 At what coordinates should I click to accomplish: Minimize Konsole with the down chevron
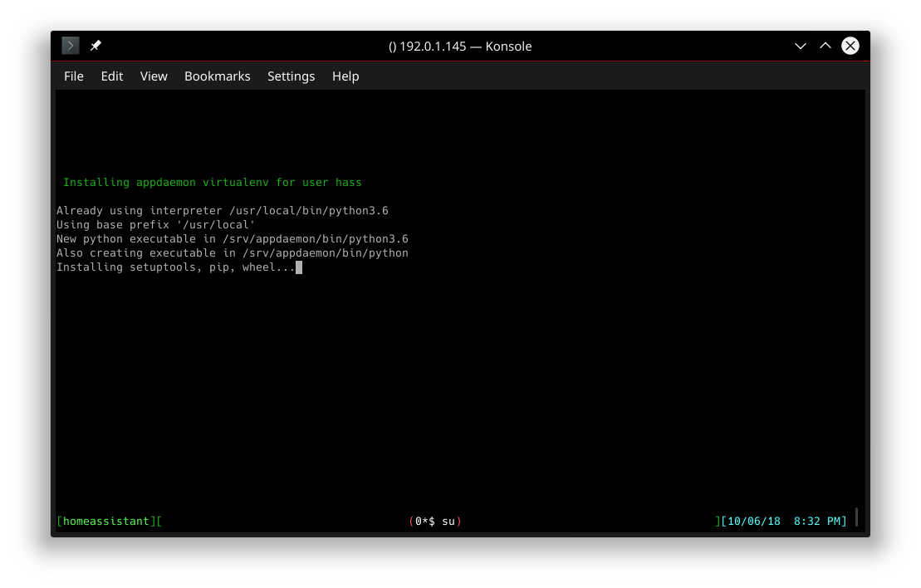[x=800, y=46]
